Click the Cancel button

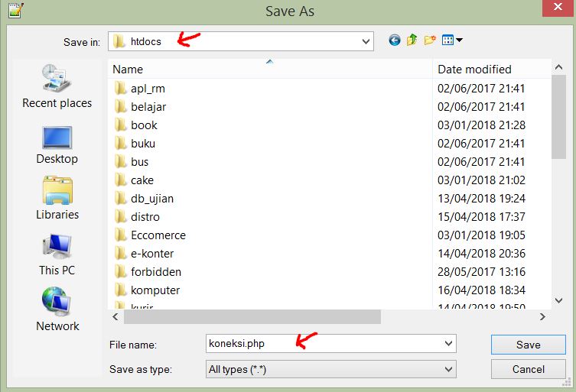(529, 369)
